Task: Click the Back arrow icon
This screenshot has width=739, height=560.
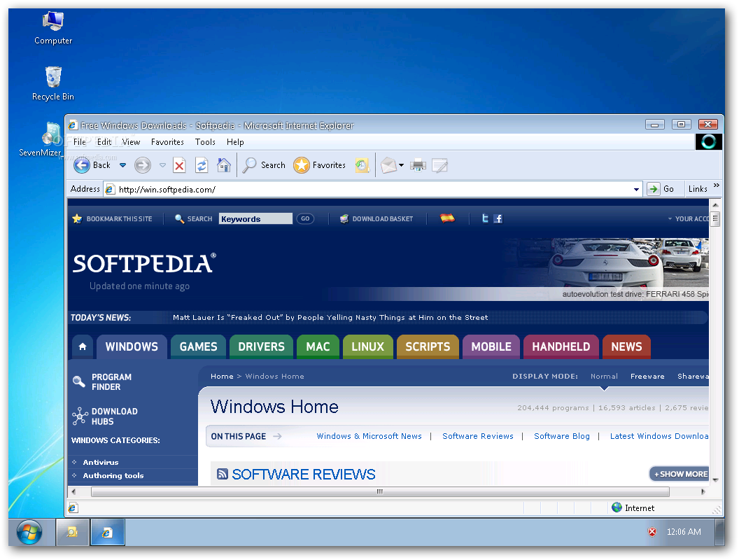Action: point(82,165)
